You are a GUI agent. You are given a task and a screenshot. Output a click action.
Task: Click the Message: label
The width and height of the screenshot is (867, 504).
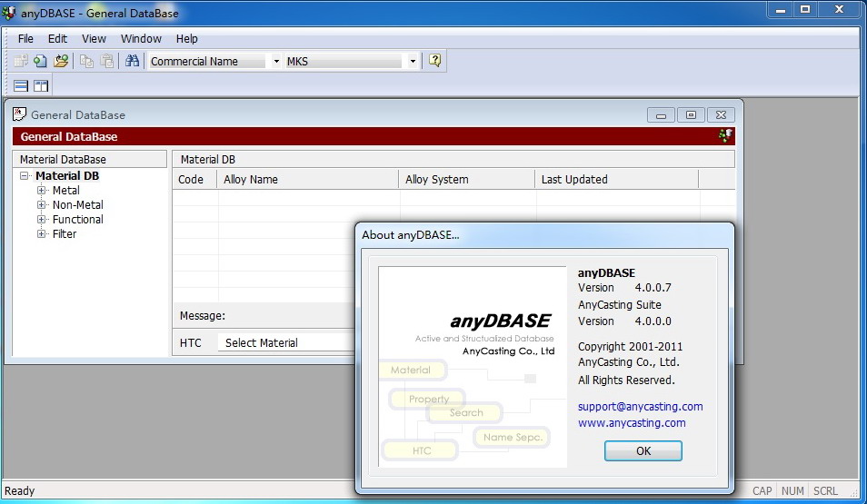click(203, 315)
